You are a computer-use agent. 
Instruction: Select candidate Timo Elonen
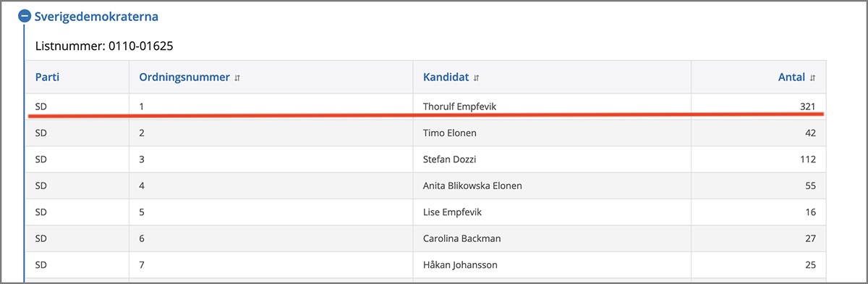click(x=449, y=133)
